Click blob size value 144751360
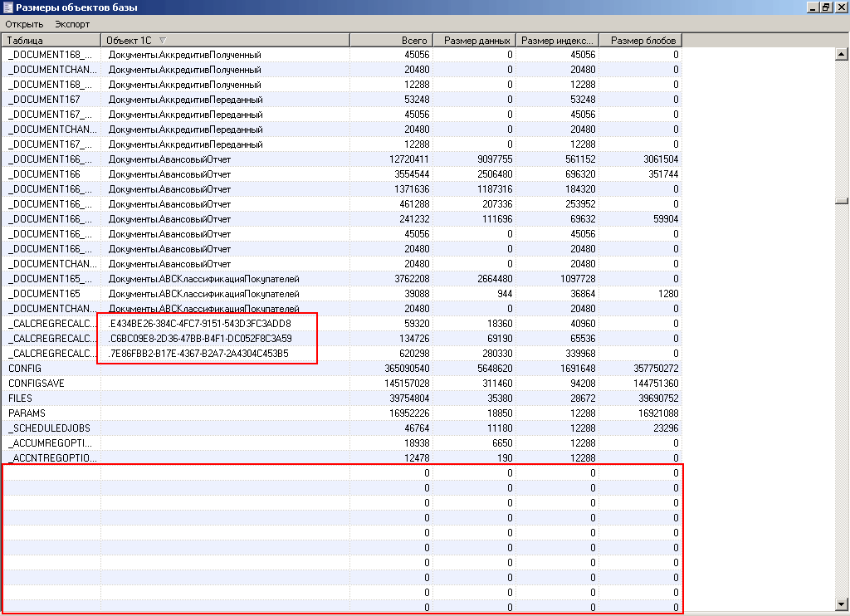 point(656,384)
